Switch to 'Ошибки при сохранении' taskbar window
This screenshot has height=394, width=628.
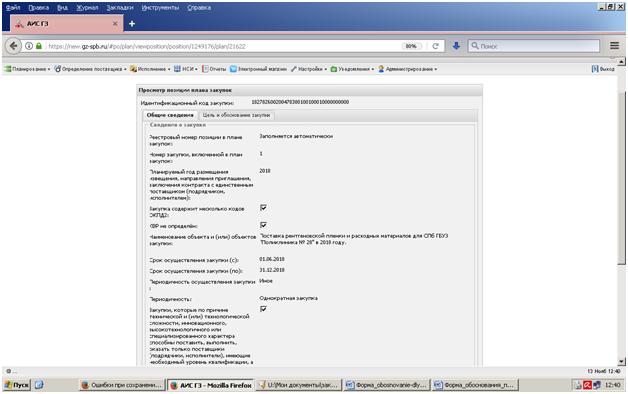click(x=122, y=385)
